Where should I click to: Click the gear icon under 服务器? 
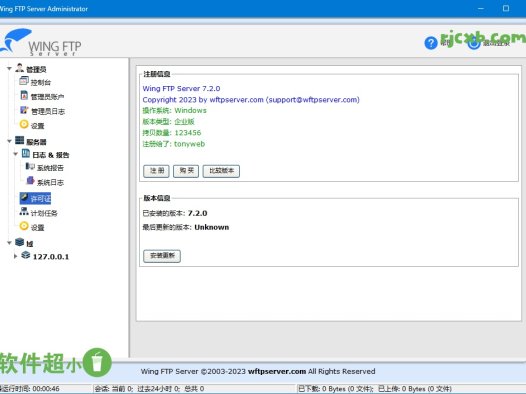(24, 226)
